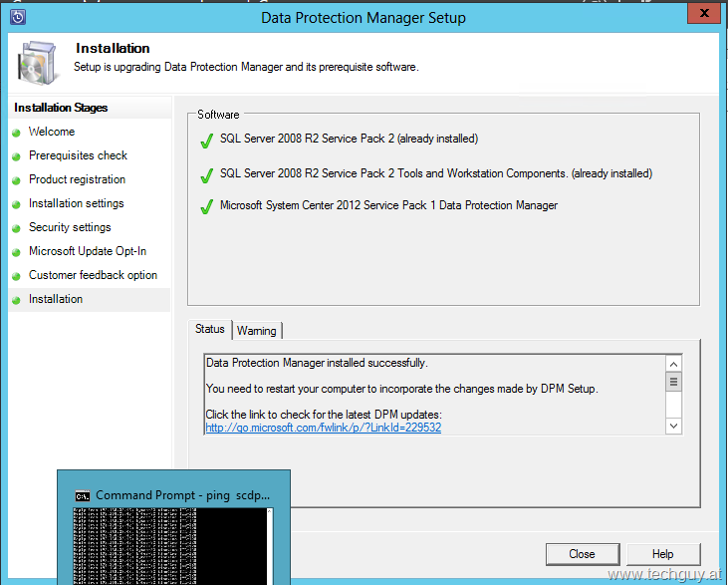The height and width of the screenshot is (585, 728).
Task: Click the SQL Server 2008 R2 Service Pack 2 entry
Action: (350, 139)
